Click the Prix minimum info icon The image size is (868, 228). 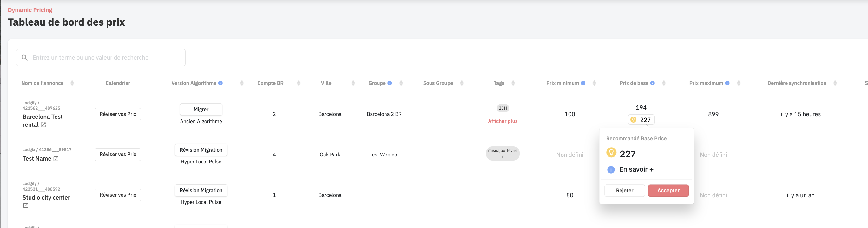click(x=583, y=83)
